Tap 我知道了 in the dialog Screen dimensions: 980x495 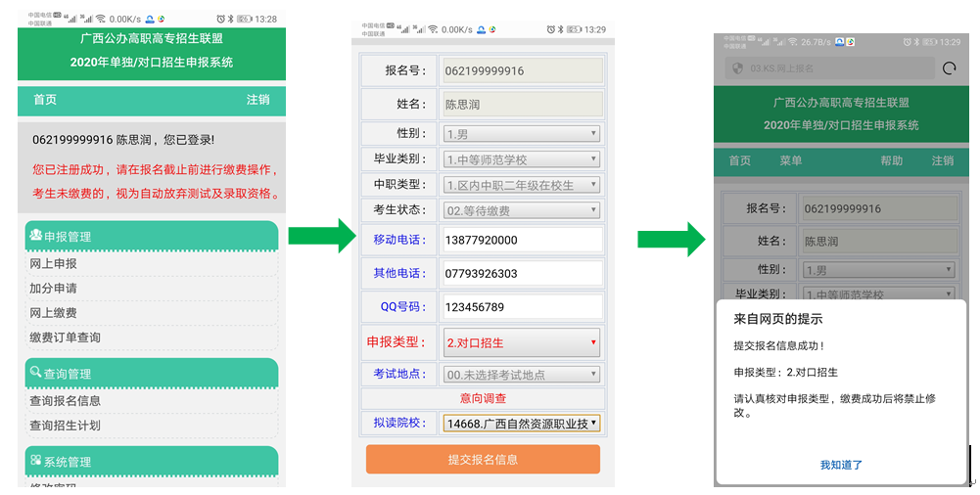click(x=841, y=465)
